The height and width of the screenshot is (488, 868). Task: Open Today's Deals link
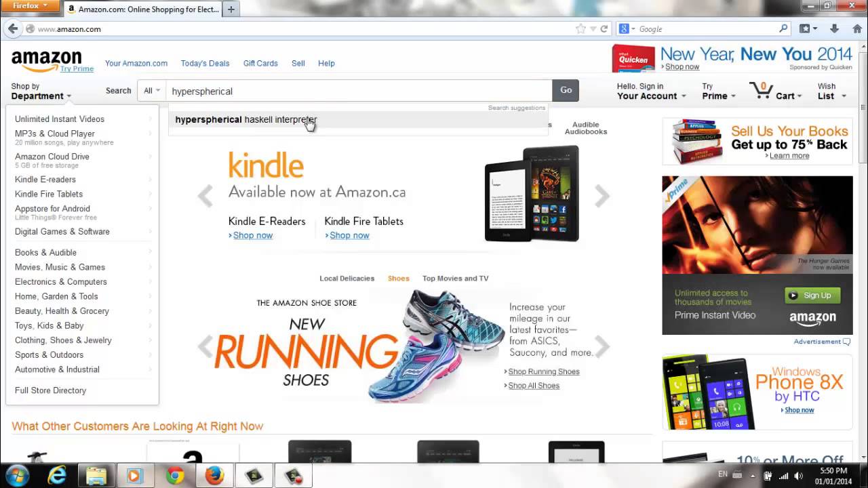(x=205, y=63)
